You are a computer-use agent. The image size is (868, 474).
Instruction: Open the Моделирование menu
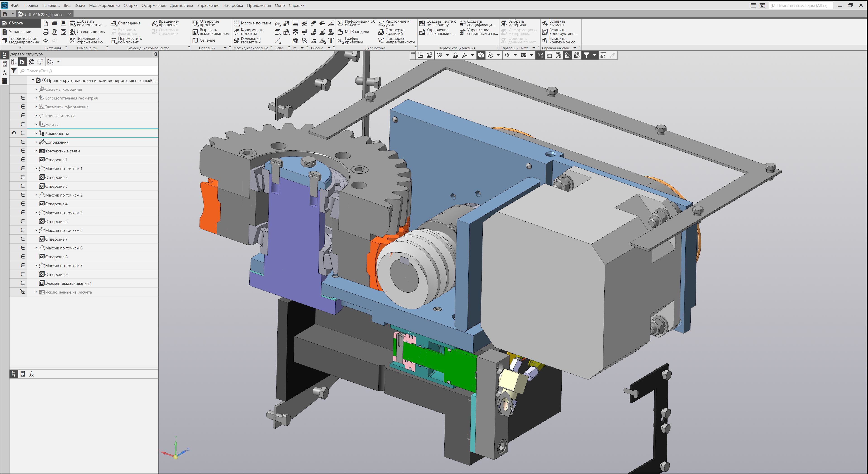(104, 5)
